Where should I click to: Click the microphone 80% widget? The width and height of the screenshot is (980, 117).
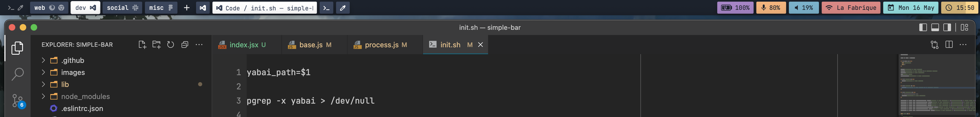(771, 8)
